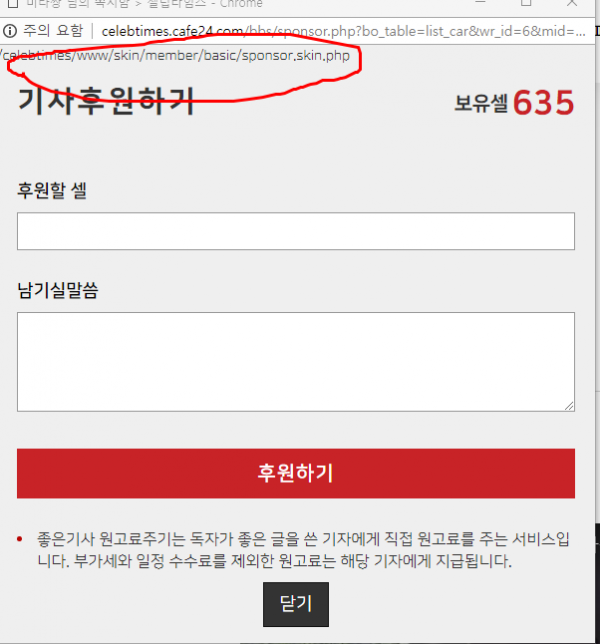Viewport: 600px width, 644px height.
Task: Maximize the Chrome popup window
Action: [526, 2]
